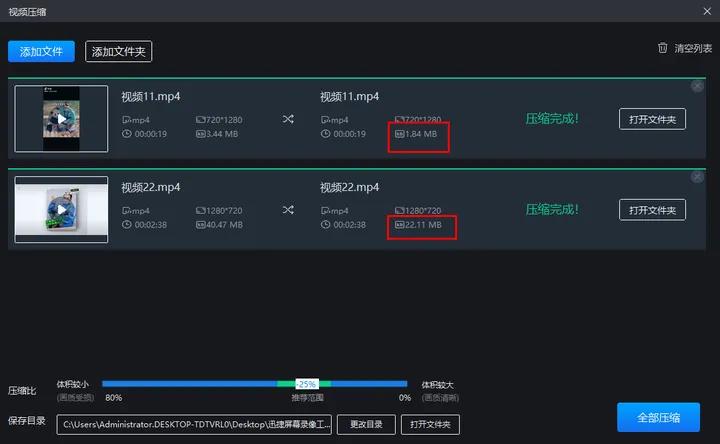Click the source 720*1280 resolution icon
Viewport: 720px width, 444px height.
point(201,120)
